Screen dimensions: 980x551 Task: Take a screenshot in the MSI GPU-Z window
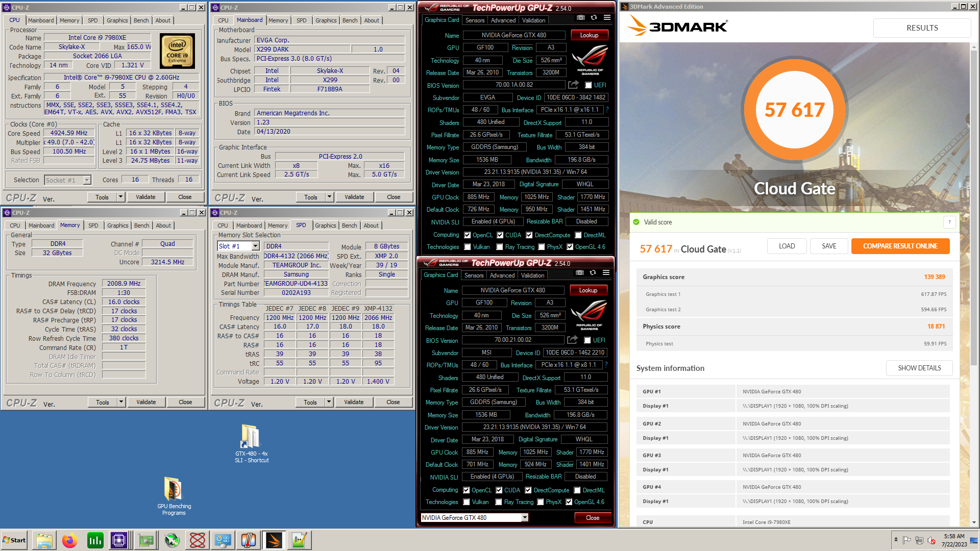click(x=580, y=273)
